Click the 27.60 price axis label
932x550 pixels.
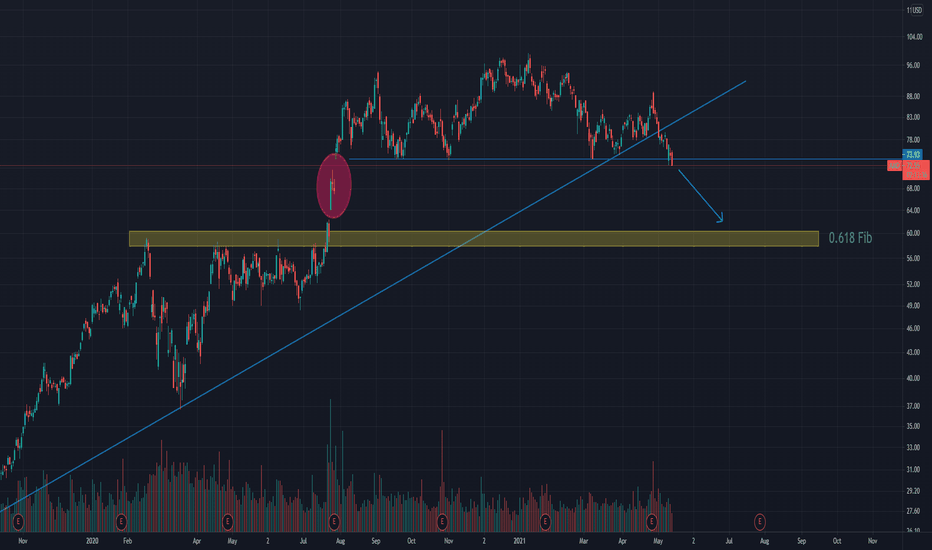[914, 511]
